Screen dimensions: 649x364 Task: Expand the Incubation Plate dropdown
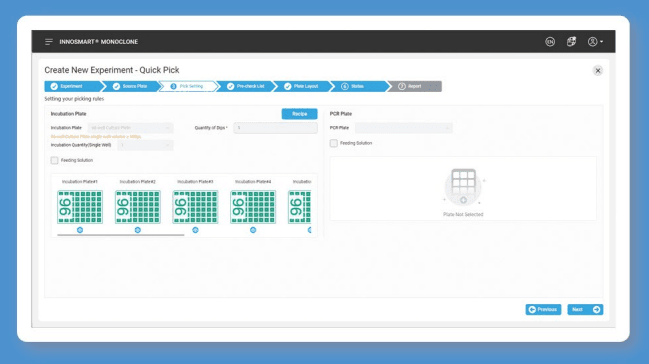coord(130,128)
